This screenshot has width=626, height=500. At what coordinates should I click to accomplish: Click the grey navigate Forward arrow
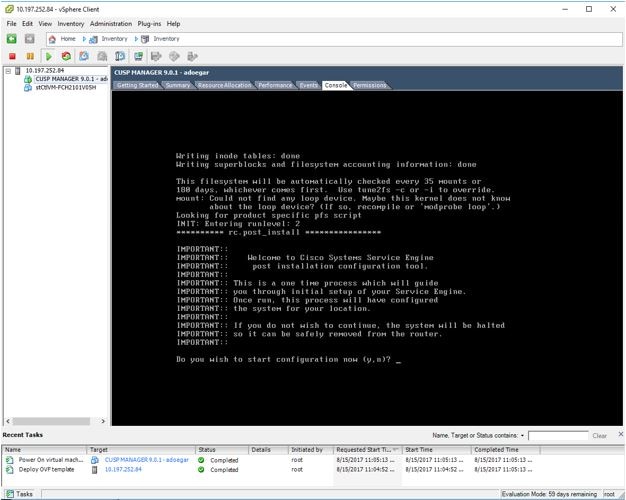tap(30, 39)
